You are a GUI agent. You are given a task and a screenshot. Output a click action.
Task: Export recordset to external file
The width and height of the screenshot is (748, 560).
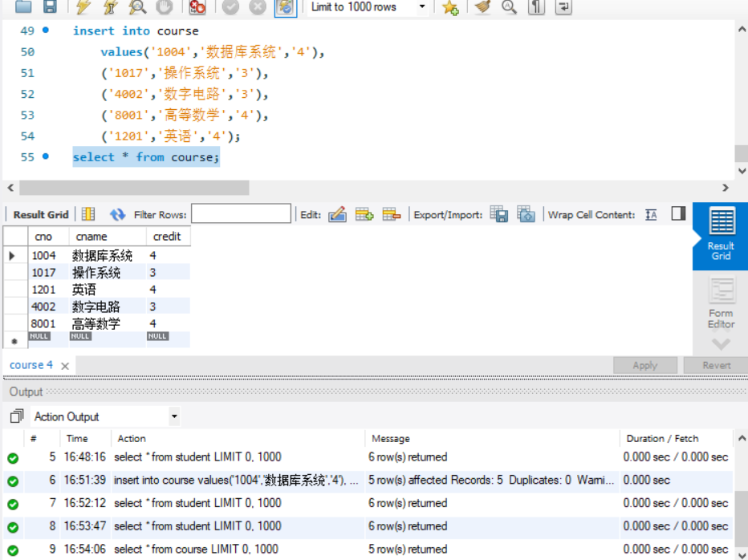pos(499,215)
